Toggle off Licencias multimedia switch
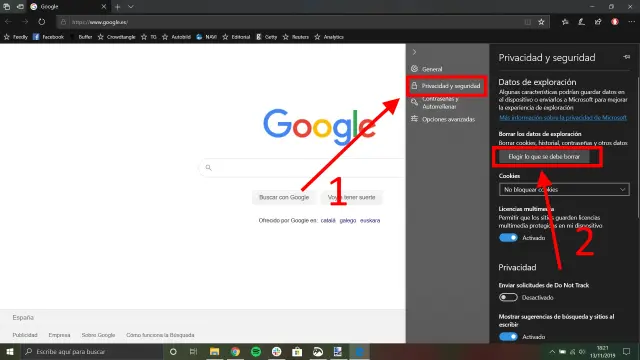The height and width of the screenshot is (360, 640). [x=508, y=238]
